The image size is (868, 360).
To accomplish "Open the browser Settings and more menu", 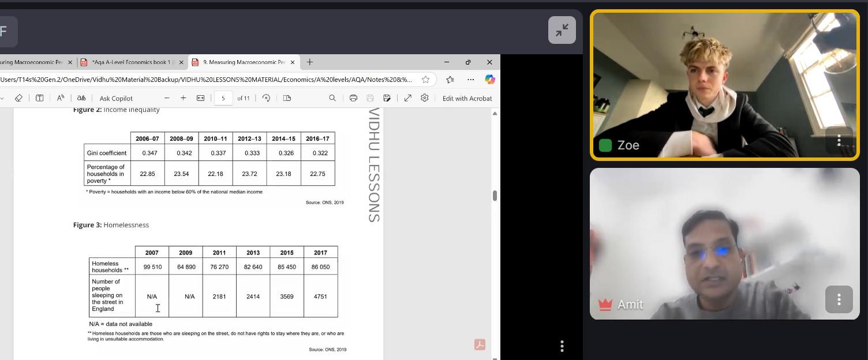I will (470, 80).
